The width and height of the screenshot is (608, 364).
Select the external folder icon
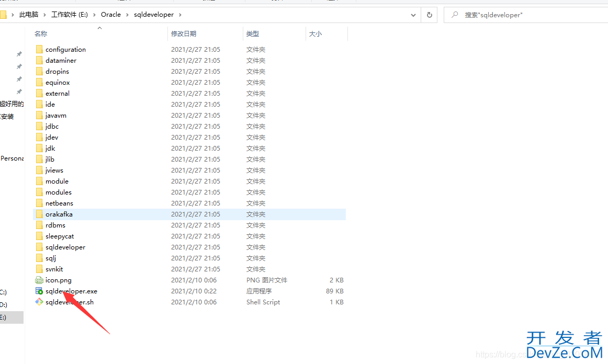tap(39, 93)
